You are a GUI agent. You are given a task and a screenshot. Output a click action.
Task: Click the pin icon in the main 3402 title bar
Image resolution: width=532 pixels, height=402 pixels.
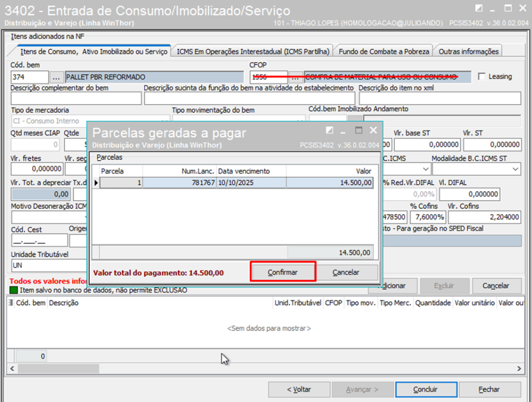click(x=478, y=8)
